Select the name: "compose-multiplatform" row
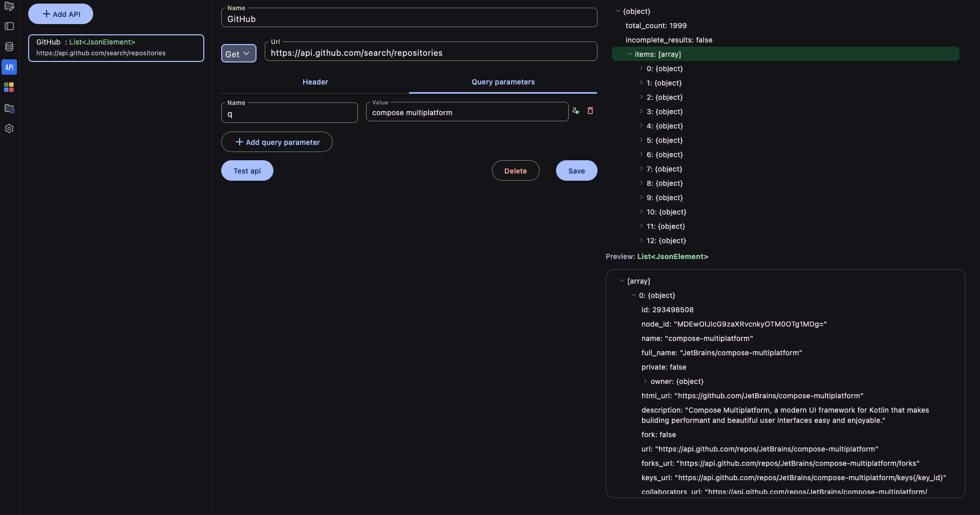 (x=697, y=338)
